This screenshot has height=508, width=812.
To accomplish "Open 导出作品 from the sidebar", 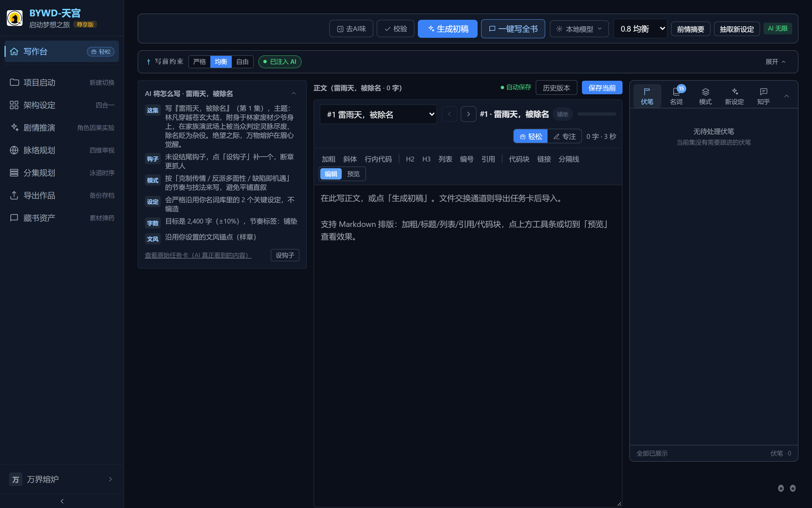I will click(62, 195).
